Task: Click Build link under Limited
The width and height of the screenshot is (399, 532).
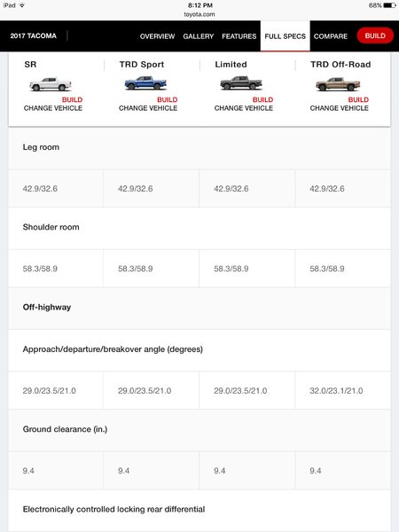Action: pos(262,99)
